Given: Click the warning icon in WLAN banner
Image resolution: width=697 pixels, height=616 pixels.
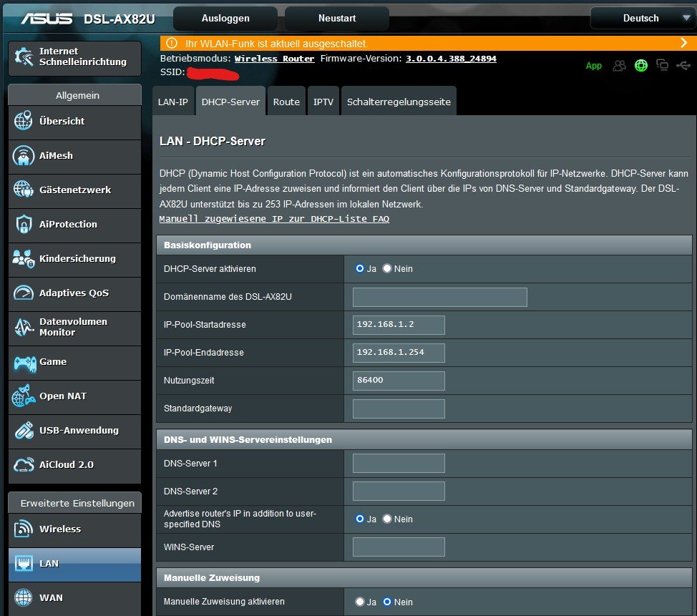Looking at the screenshot, I should (x=172, y=43).
